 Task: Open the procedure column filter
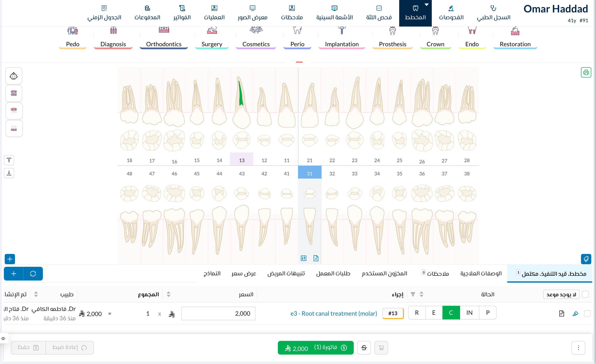pos(413,294)
